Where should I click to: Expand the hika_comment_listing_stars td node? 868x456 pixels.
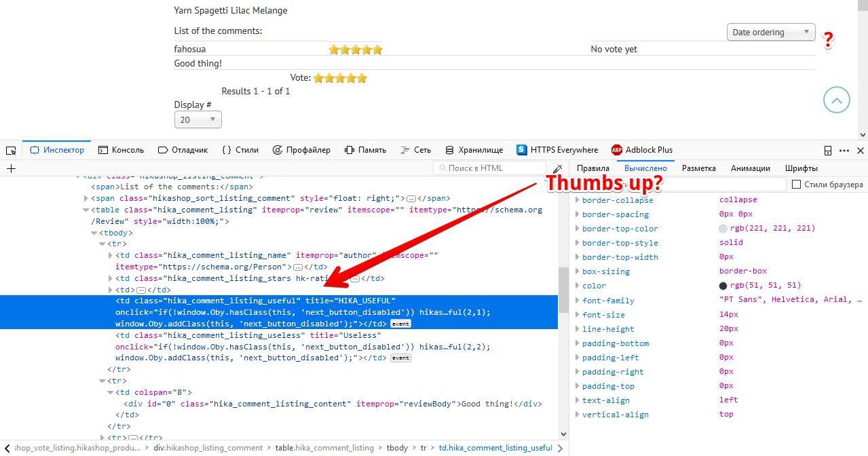(111, 278)
